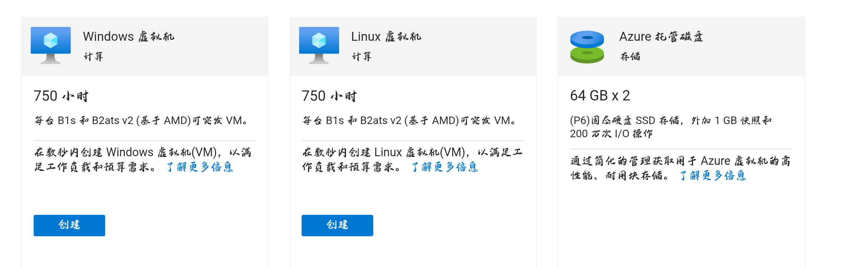Click the Windows 虚拟机 monitor icon
This screenshot has height=267, width=868.
coord(51,45)
